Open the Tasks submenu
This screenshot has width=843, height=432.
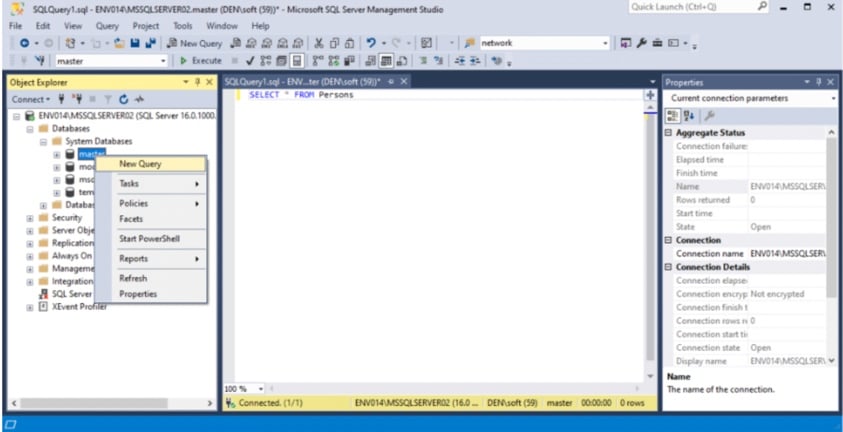click(x=129, y=184)
